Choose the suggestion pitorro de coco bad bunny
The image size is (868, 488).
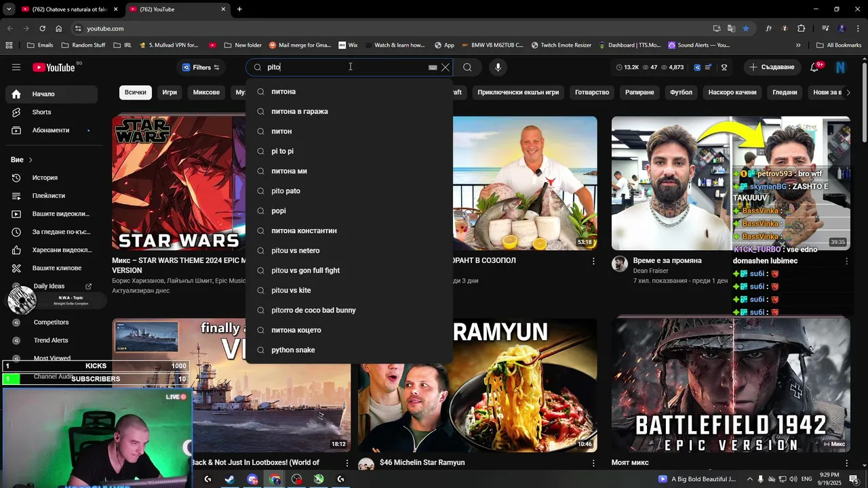point(349,310)
